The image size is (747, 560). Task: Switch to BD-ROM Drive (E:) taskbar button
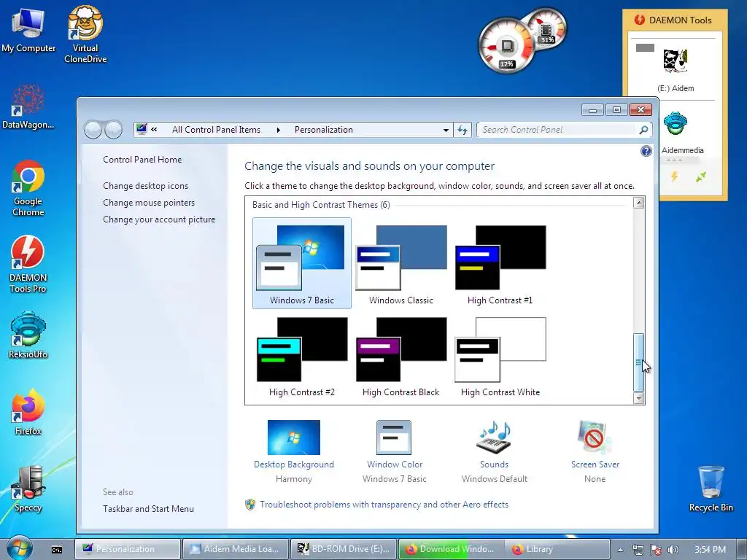pyautogui.click(x=344, y=549)
